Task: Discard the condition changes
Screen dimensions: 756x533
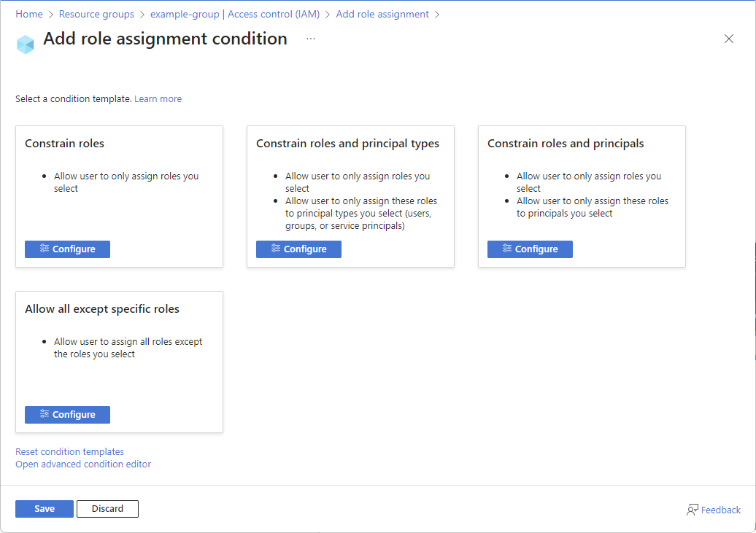Action: point(107,509)
